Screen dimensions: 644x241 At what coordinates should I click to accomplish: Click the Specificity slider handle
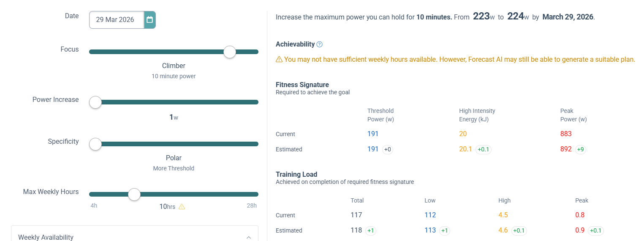tap(96, 144)
